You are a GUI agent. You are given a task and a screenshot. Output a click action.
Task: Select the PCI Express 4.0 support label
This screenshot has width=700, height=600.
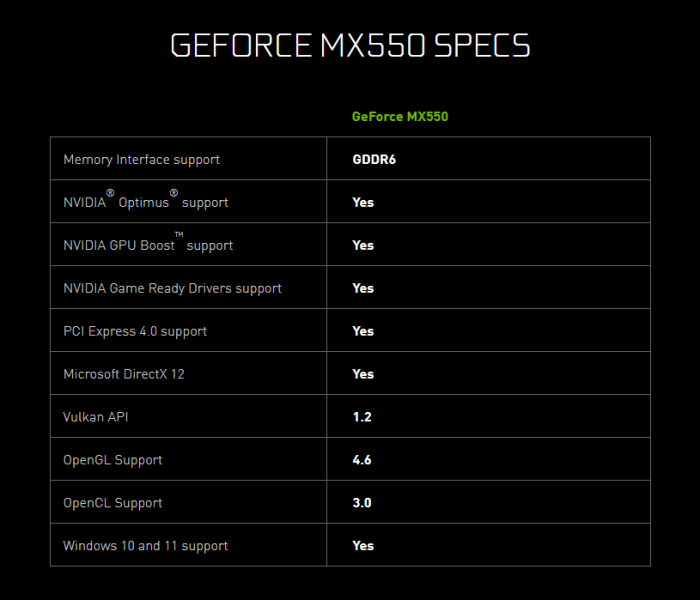[x=135, y=331]
